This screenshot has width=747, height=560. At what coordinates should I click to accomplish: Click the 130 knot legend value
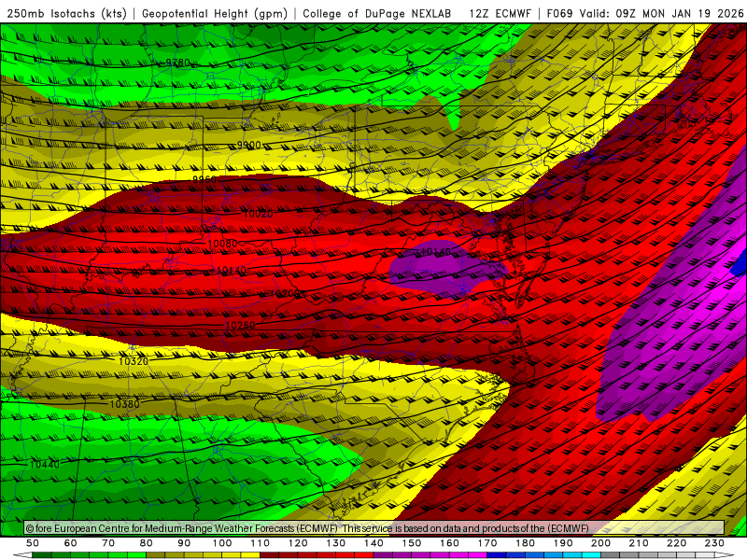click(x=336, y=543)
